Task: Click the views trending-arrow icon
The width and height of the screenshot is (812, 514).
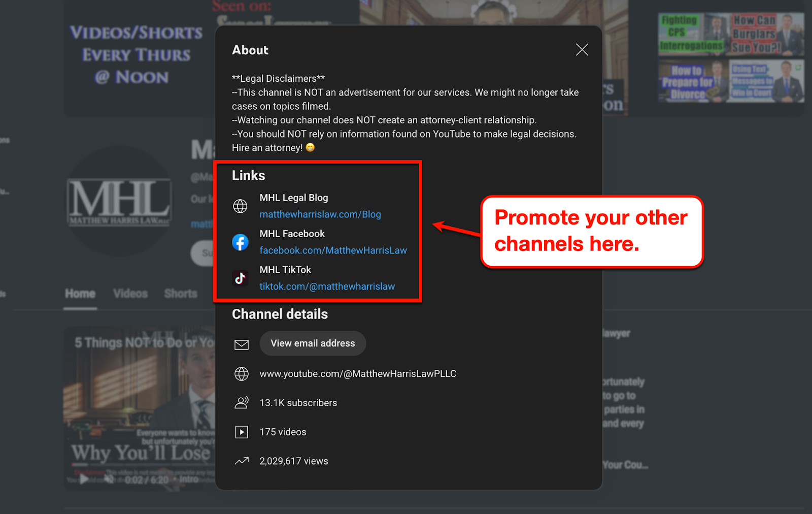Action: tap(242, 461)
